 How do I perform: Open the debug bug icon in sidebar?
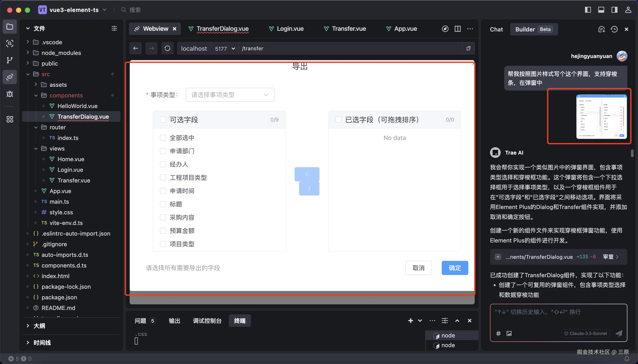10,94
